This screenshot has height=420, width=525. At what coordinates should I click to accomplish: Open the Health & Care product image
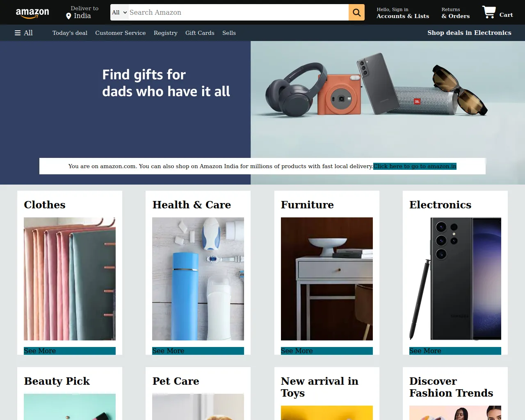point(198,279)
